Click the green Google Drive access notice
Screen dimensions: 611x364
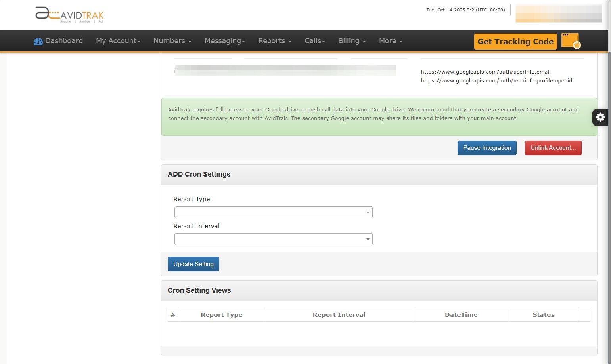point(379,117)
